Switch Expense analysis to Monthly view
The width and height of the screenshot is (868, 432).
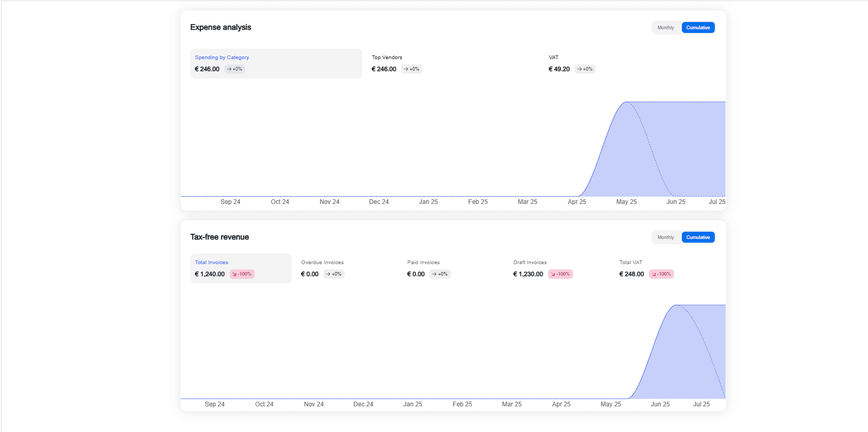point(666,28)
